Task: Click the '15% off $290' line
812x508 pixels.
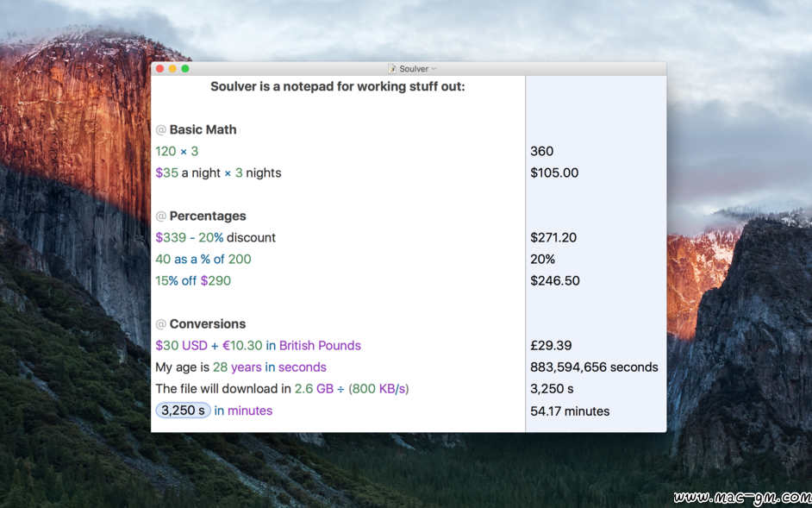Action: pos(193,281)
